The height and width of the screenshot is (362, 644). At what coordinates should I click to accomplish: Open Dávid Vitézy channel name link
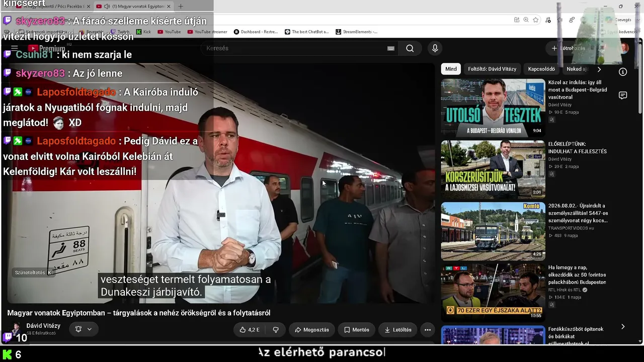[x=43, y=326]
